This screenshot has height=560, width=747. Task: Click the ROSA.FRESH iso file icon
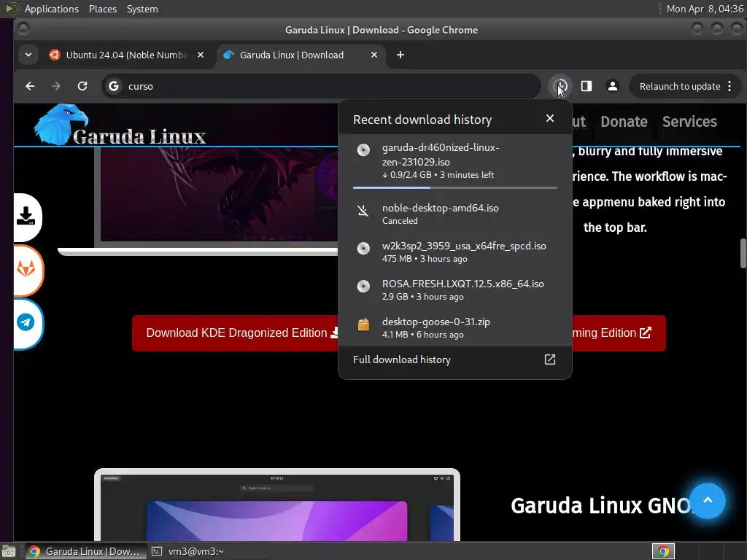click(x=363, y=286)
